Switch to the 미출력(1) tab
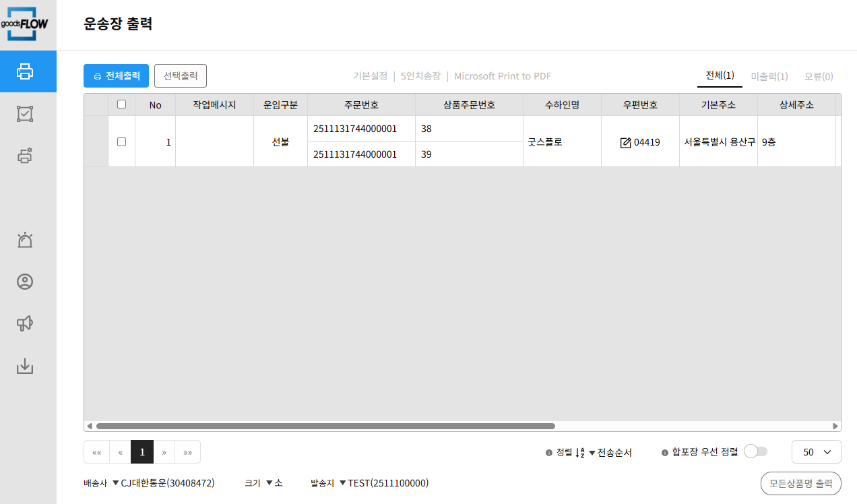Viewport: 857px width, 504px height. coord(769,77)
